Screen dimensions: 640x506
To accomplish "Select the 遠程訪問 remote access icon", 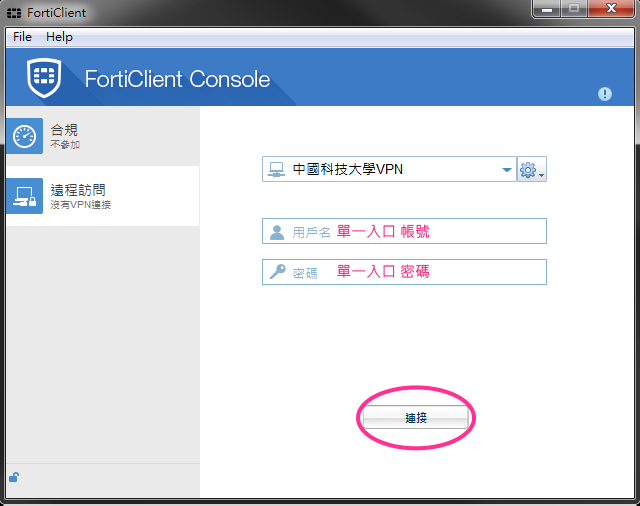I will pos(24,196).
